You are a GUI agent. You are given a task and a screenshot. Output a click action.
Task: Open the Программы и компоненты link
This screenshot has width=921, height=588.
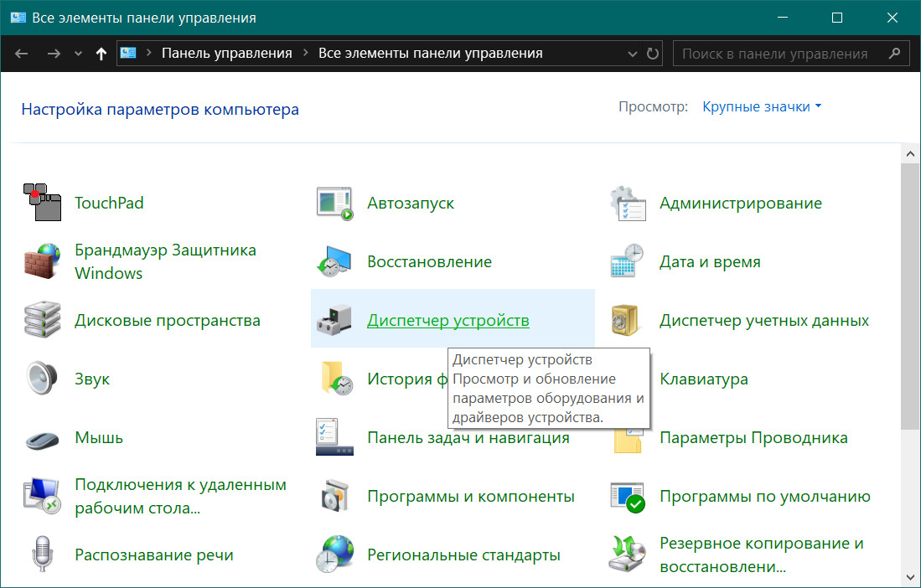[x=470, y=496]
